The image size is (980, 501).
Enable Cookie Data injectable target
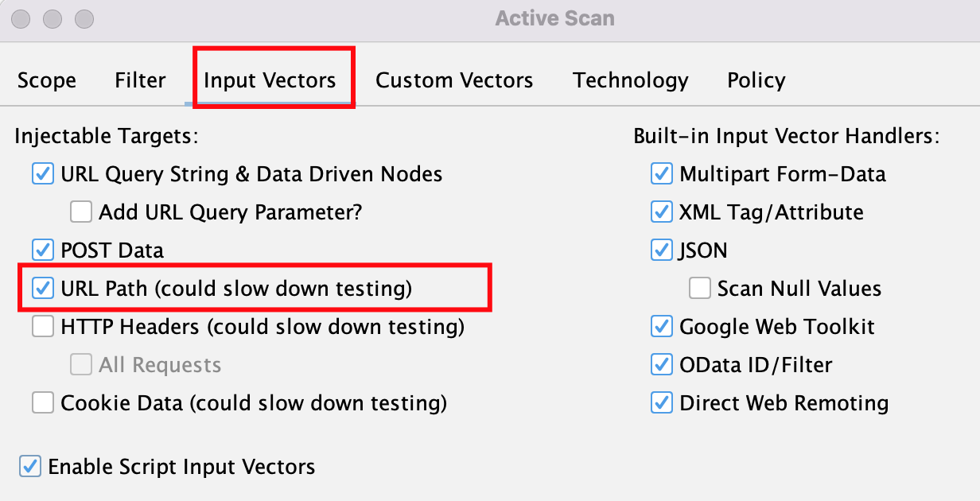pyautogui.click(x=43, y=403)
